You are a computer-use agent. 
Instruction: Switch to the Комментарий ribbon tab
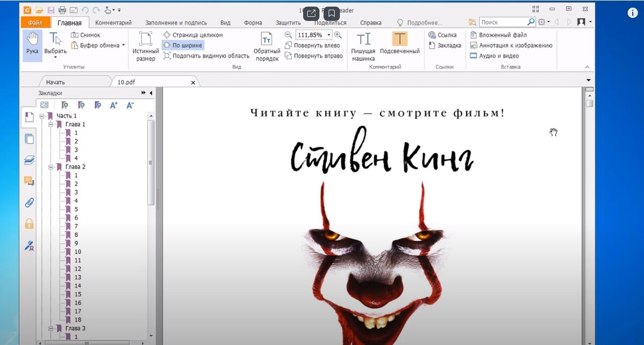(x=113, y=23)
